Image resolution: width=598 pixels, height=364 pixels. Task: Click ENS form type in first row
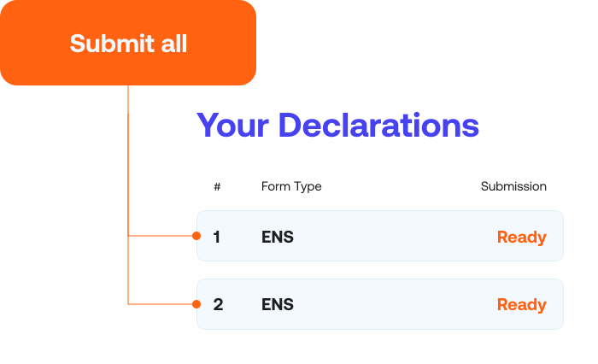(278, 237)
